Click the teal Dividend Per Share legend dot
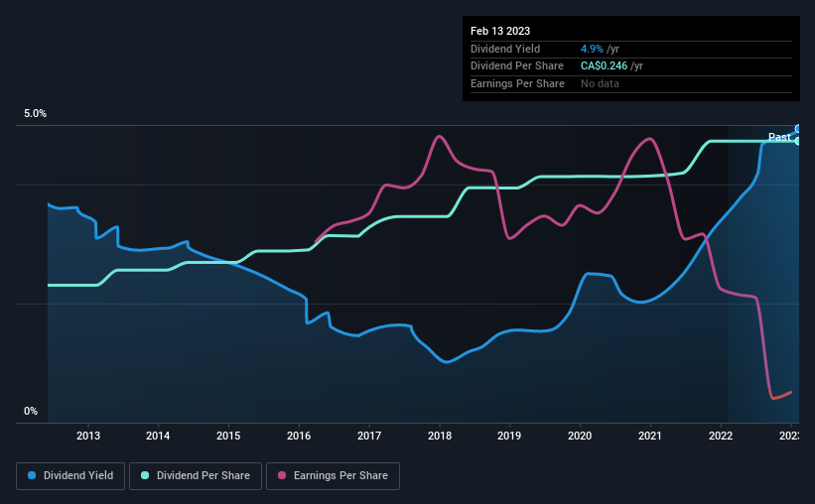The image size is (815, 504). pos(145,475)
